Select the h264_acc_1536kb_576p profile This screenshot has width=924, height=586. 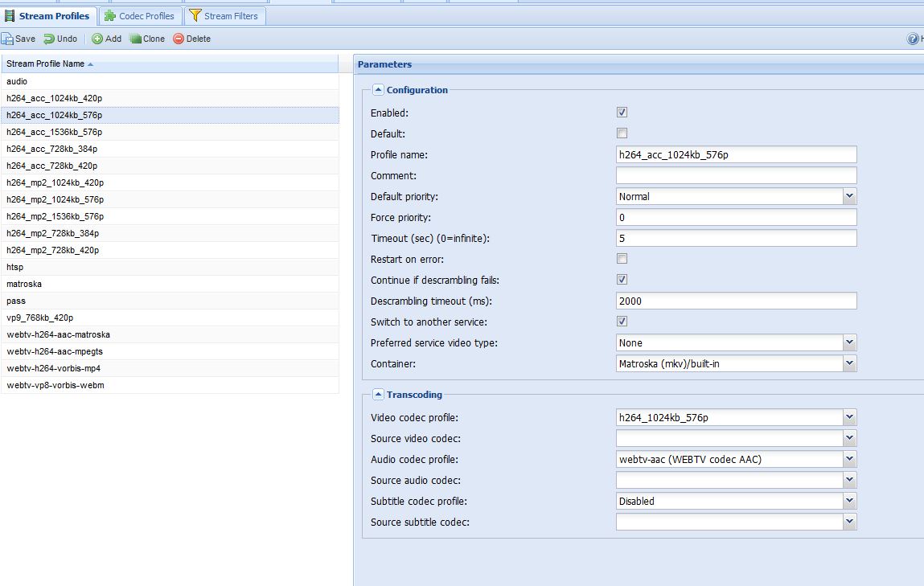(170, 132)
